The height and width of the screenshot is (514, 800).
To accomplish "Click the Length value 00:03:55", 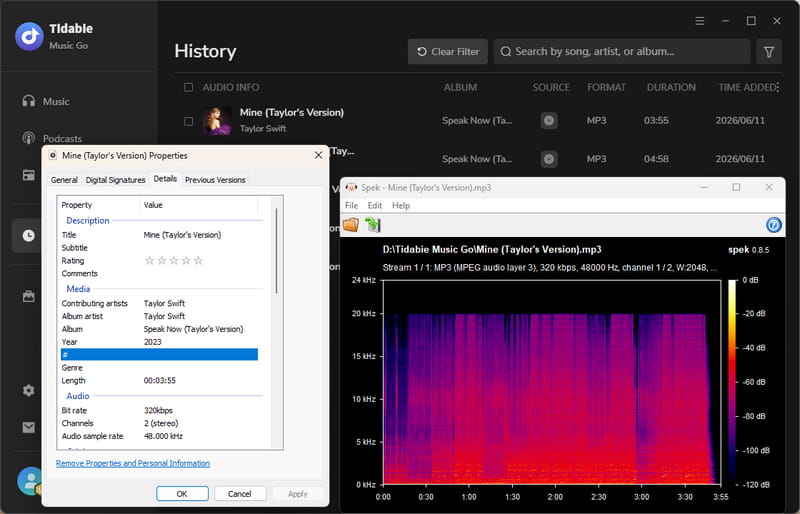I will pyautogui.click(x=160, y=380).
